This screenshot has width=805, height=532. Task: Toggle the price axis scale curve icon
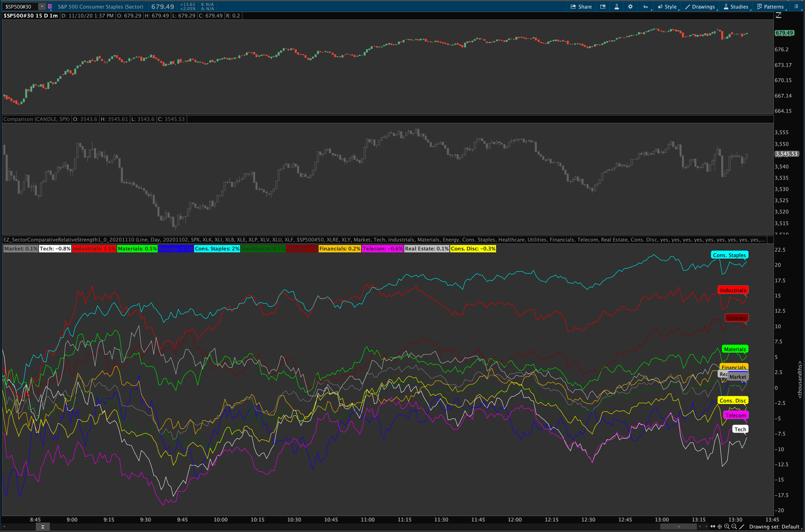779,15
